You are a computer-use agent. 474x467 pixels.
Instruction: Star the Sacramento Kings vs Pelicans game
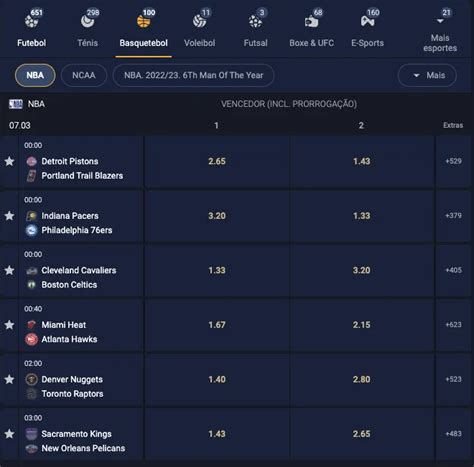(x=9, y=434)
